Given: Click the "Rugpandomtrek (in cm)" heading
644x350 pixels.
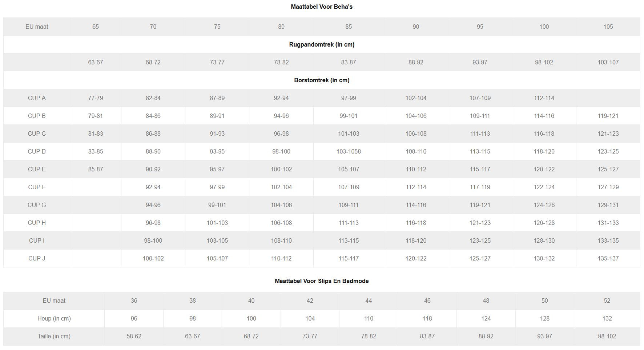Looking at the screenshot, I should [x=322, y=44].
